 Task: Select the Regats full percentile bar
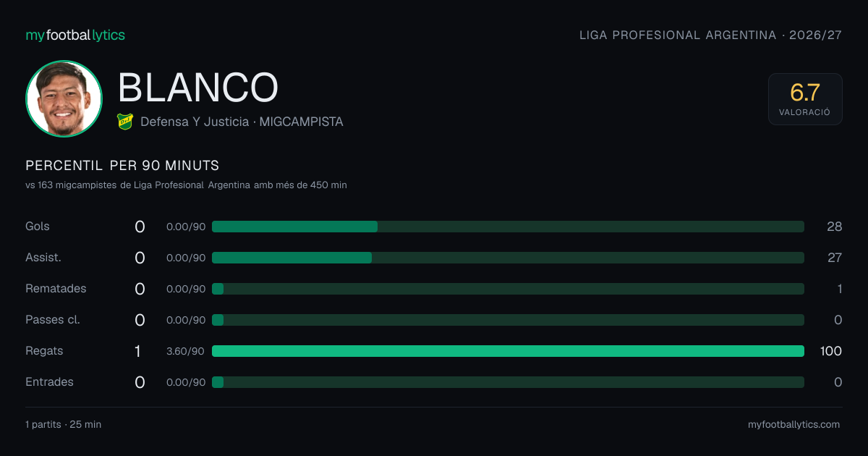[508, 351]
